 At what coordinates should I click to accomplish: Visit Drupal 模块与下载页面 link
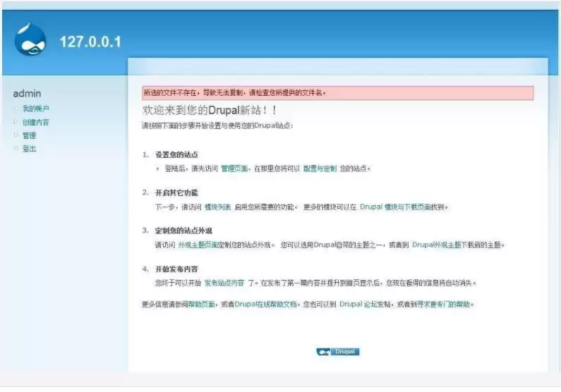pyautogui.click(x=395, y=207)
